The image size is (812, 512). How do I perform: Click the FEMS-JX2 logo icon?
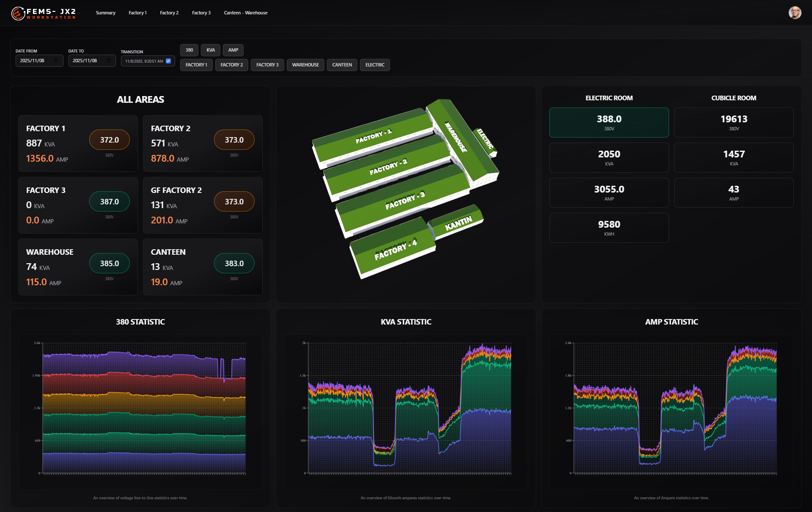[x=18, y=14]
